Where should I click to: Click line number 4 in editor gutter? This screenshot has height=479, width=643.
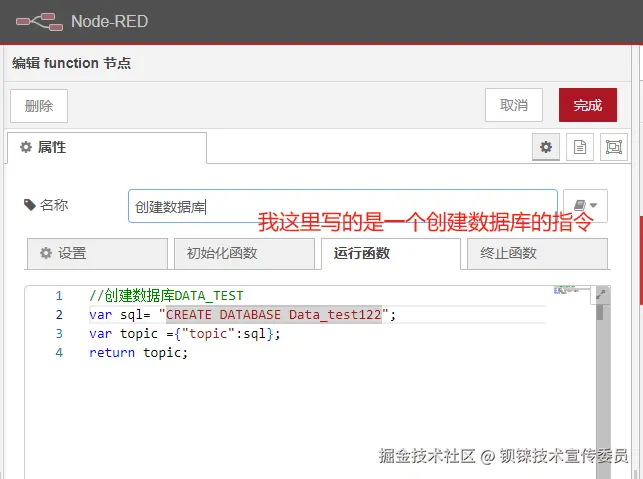click(x=59, y=353)
